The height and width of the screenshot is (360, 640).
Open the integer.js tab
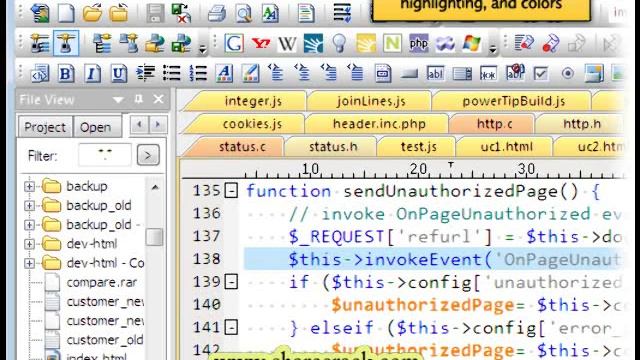(253, 101)
